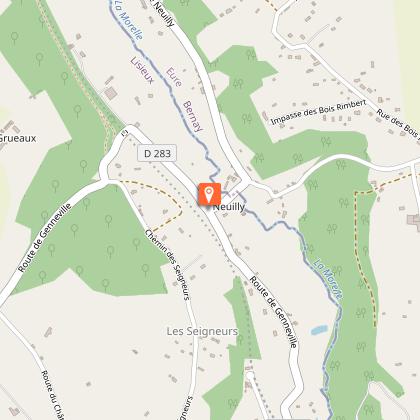Viewport: 420px width, 420px height.
Task: Click the Chemin des Seigneurs road label
Action: tap(168, 264)
